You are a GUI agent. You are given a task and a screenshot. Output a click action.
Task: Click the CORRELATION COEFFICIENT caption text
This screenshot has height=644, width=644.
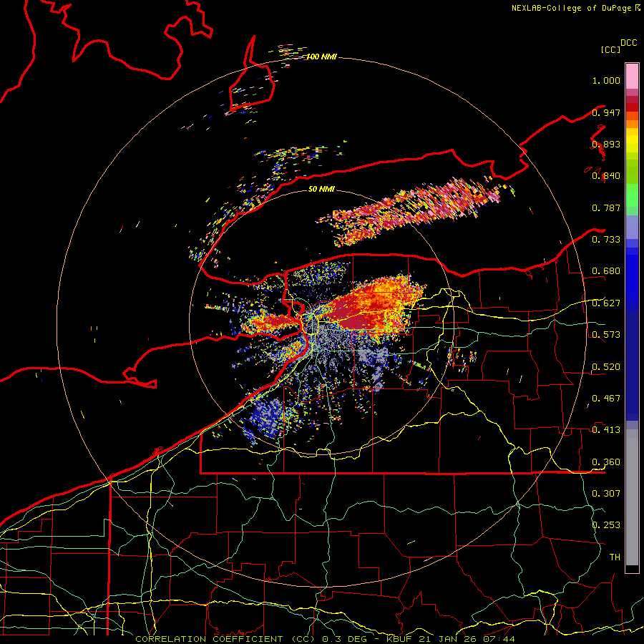coord(209,639)
